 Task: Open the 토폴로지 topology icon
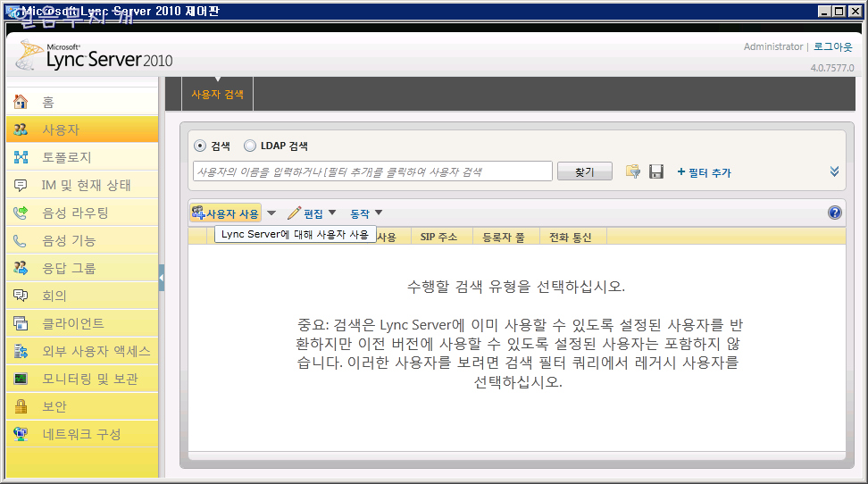[x=21, y=157]
